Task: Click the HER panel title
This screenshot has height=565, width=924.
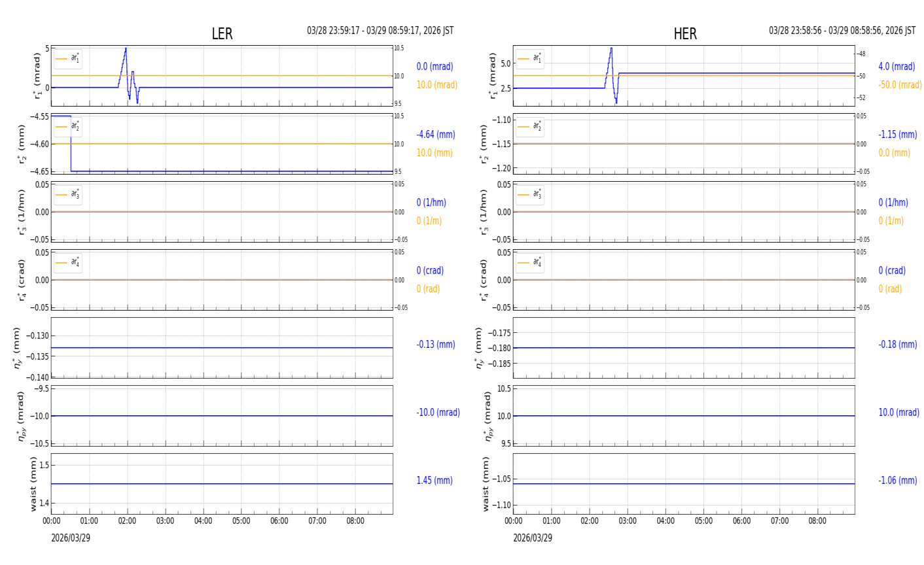Action: click(x=685, y=34)
